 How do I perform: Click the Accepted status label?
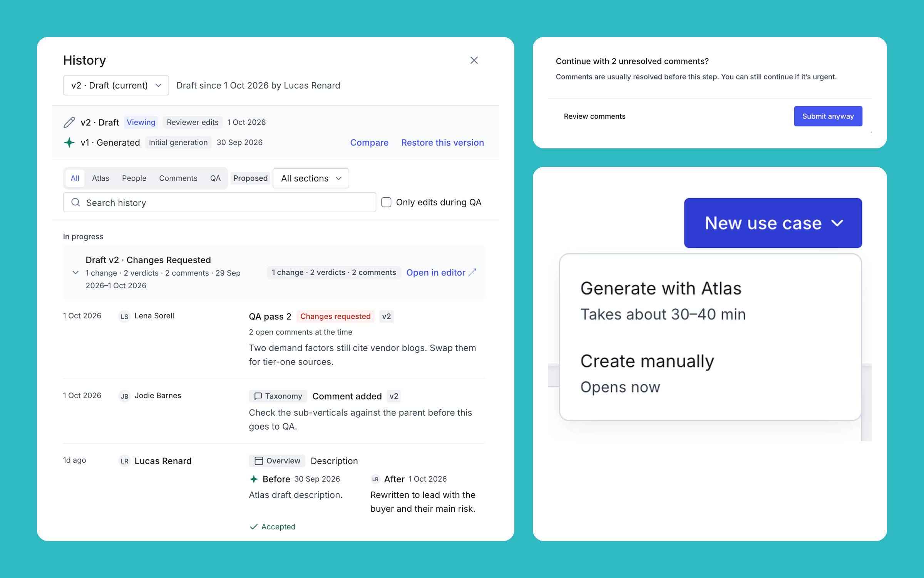click(x=278, y=527)
